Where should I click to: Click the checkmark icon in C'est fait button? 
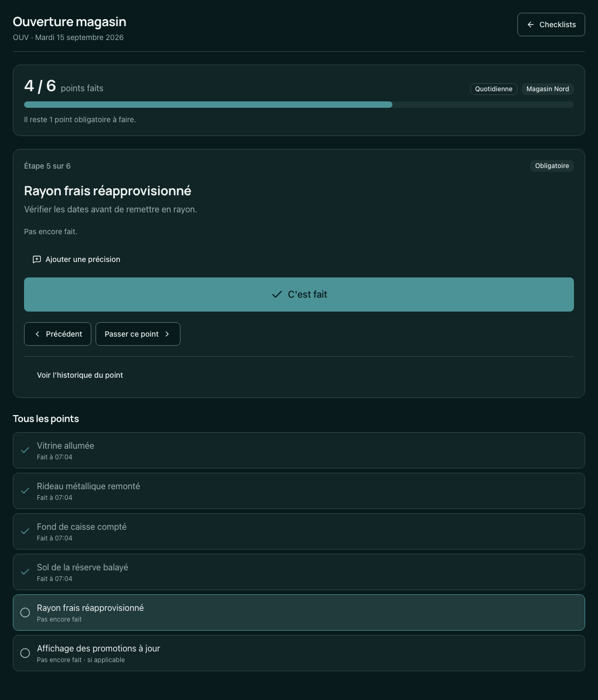pos(277,295)
